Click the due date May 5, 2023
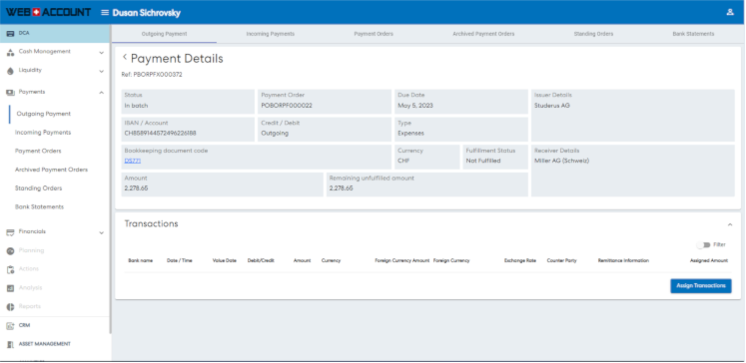 [x=415, y=106]
